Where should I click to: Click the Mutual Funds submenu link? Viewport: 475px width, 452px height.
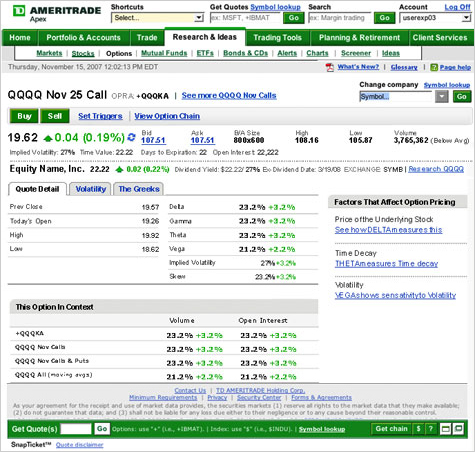point(164,53)
